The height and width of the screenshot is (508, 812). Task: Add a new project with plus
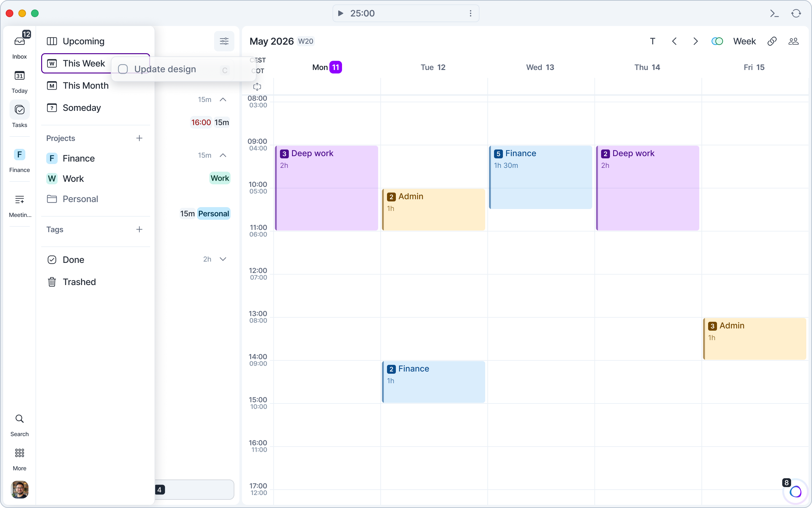tap(139, 138)
